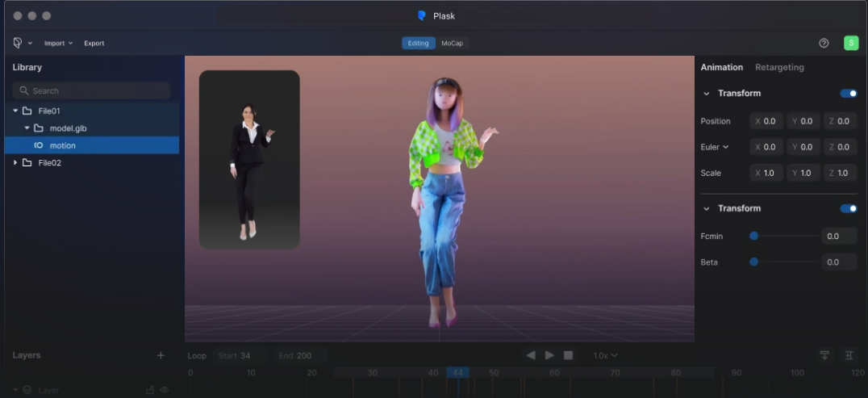
Task: Open the help question mark icon
Action: [824, 43]
